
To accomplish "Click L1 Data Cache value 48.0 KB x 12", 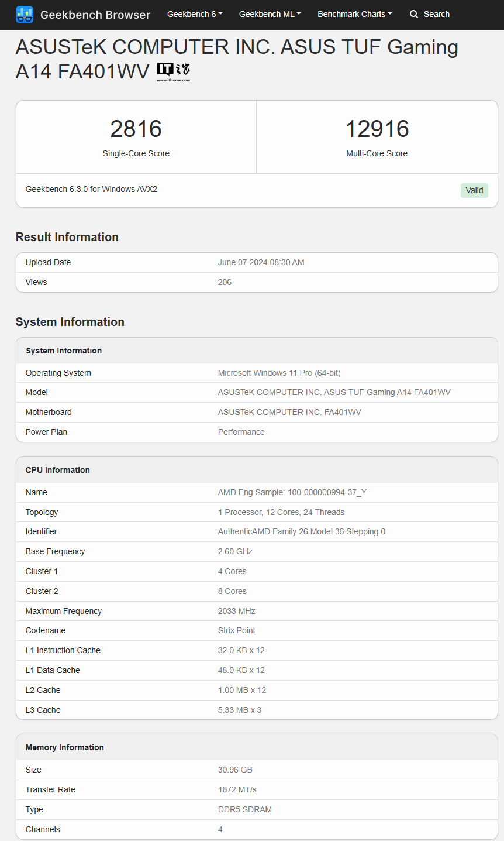I will point(241,670).
